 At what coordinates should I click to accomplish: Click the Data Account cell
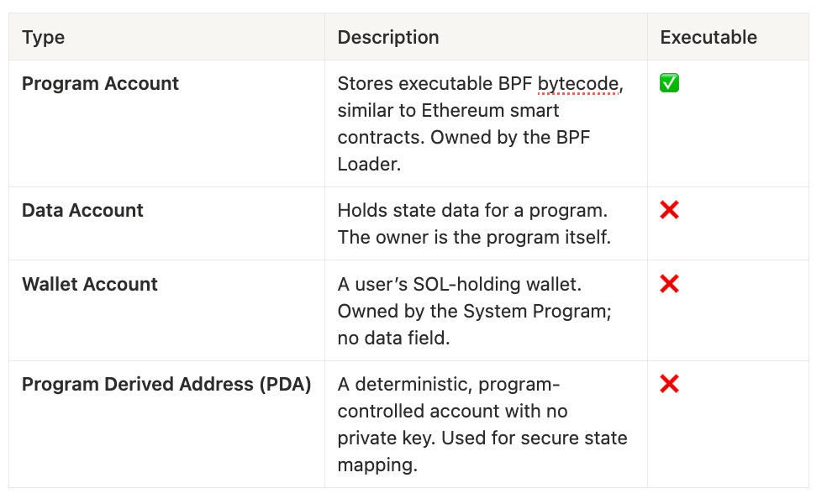(x=82, y=210)
